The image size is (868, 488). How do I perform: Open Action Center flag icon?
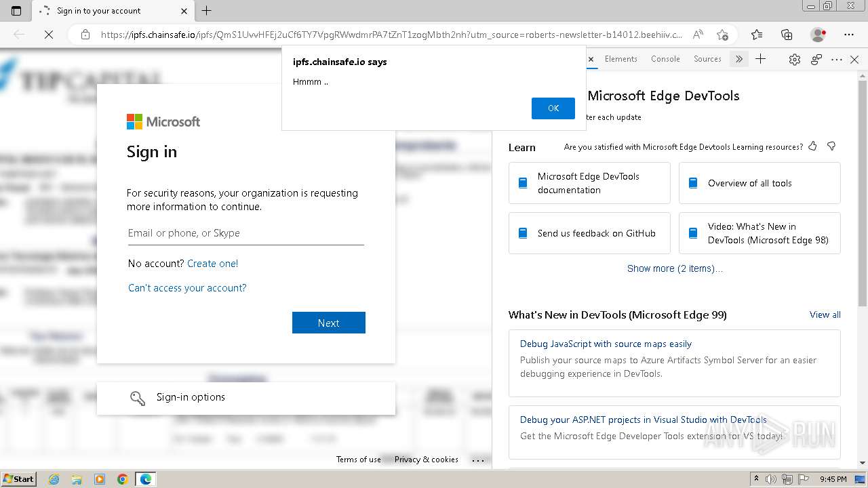point(802,479)
